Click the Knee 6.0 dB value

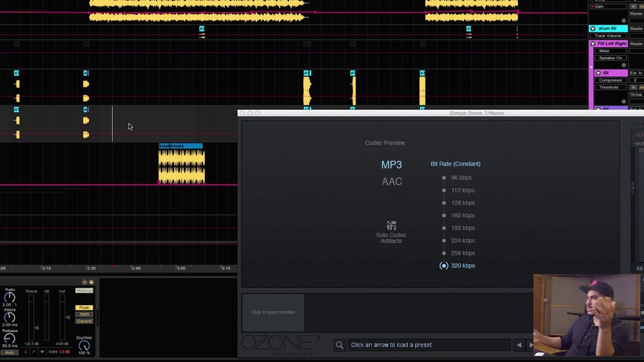[64, 352]
